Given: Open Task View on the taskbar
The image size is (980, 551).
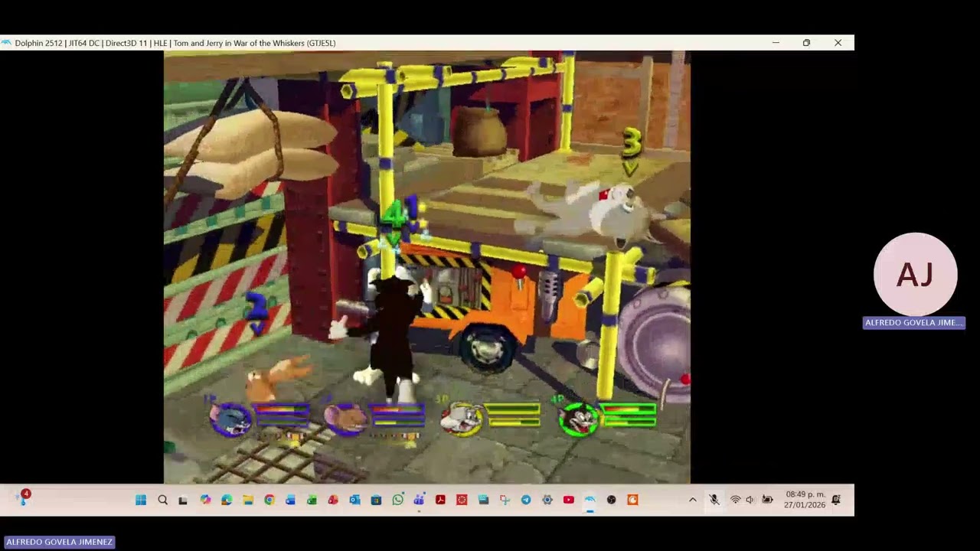Looking at the screenshot, I should (183, 500).
